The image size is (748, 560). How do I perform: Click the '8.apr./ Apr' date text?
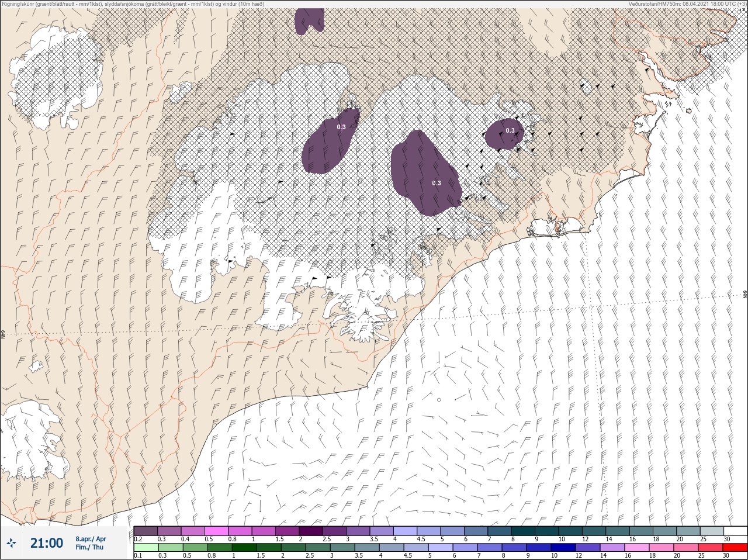[91, 538]
